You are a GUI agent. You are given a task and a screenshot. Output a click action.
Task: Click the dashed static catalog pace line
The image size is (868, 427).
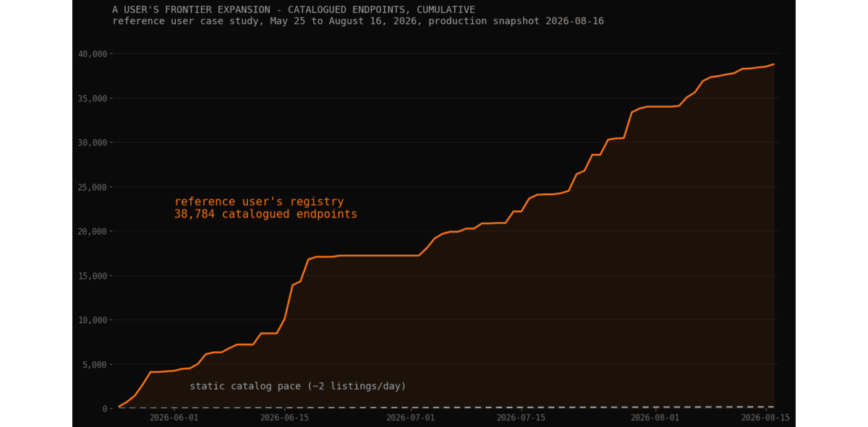[446, 407]
